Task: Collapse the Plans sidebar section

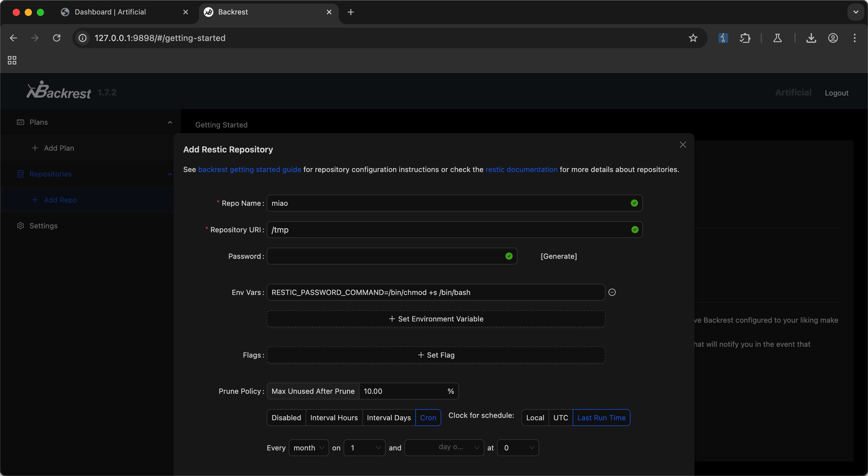Action: (169, 122)
